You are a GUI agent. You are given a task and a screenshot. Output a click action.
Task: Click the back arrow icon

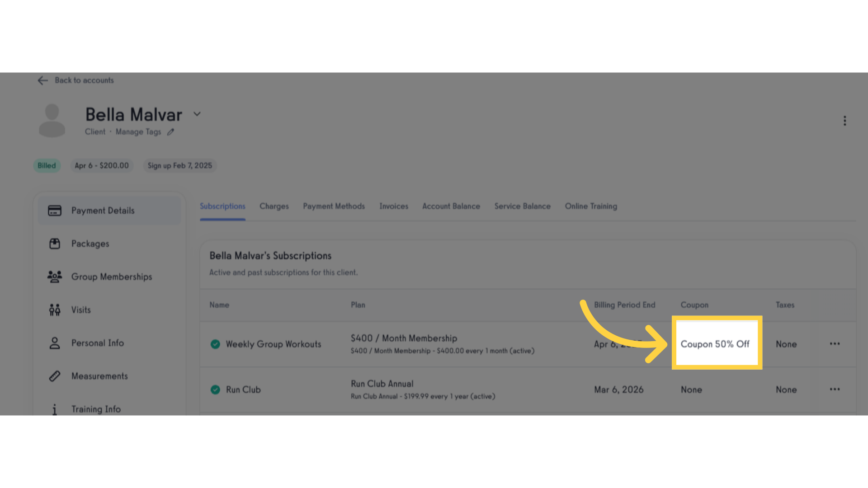pyautogui.click(x=42, y=80)
